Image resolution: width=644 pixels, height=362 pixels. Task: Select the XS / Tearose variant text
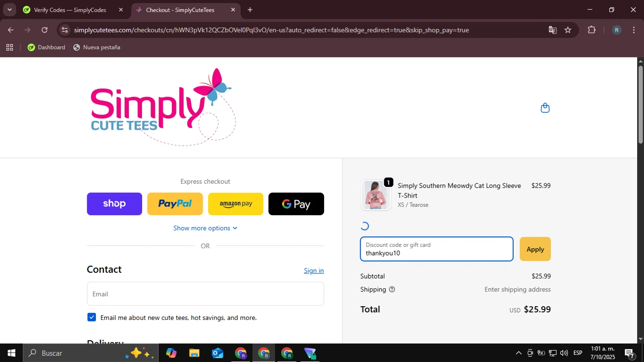pyautogui.click(x=413, y=205)
